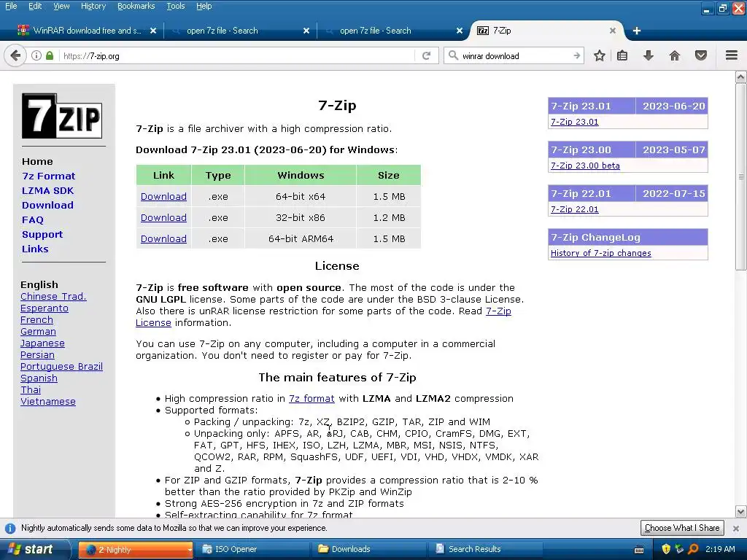Open 7z Format in sidebar
The image size is (747, 560).
click(49, 176)
